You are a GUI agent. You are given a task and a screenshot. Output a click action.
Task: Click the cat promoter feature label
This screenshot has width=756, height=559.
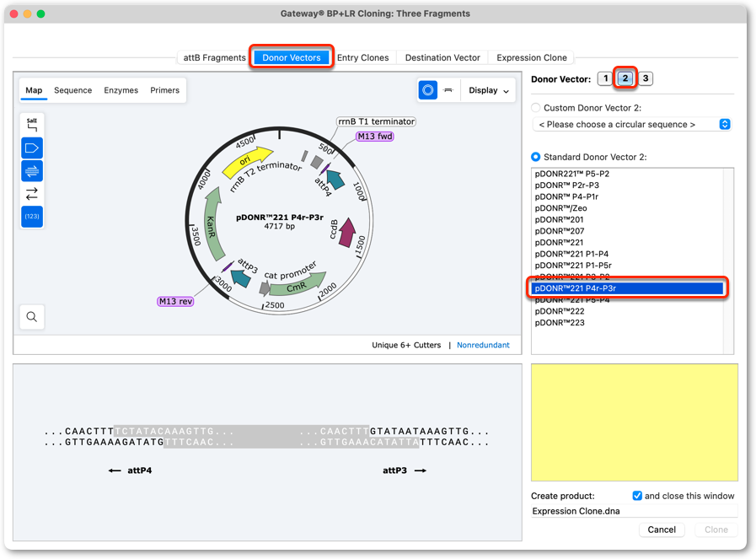pyautogui.click(x=290, y=271)
